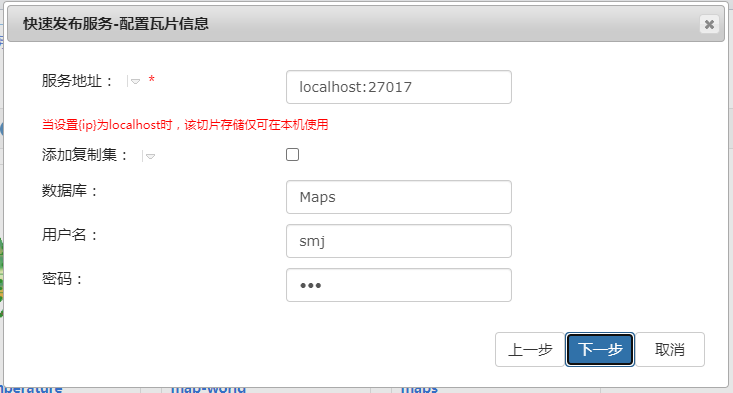Click the 服务地址 input field
733x393 pixels.
coord(399,87)
